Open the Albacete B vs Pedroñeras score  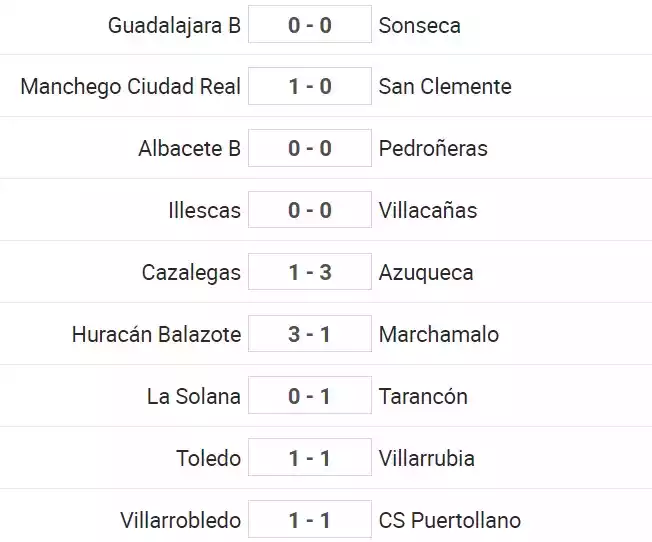310,148
